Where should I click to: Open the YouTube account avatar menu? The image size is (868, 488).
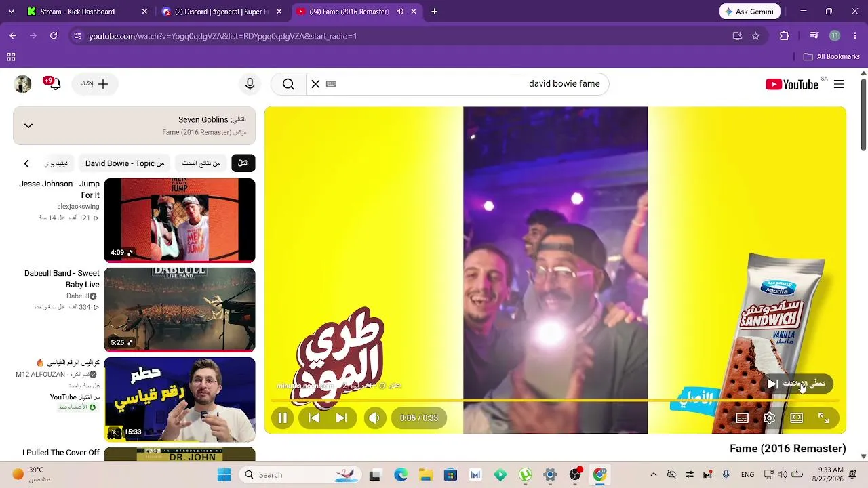pos(23,84)
